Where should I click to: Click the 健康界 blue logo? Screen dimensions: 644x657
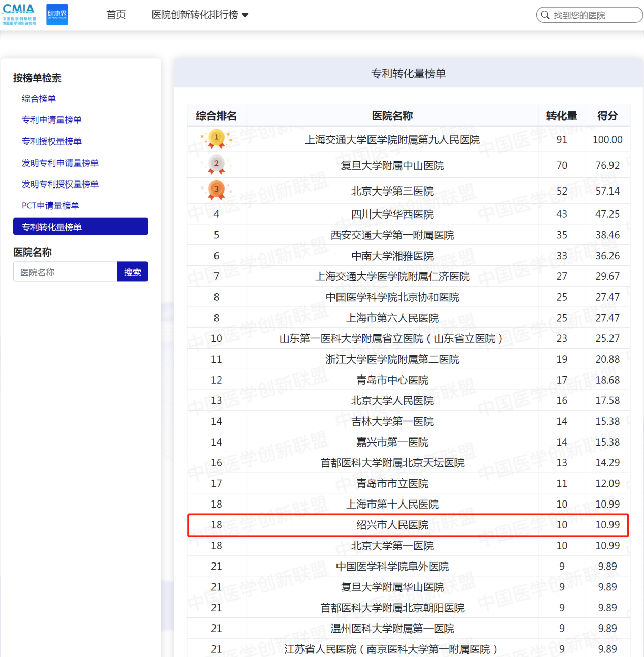click(57, 15)
